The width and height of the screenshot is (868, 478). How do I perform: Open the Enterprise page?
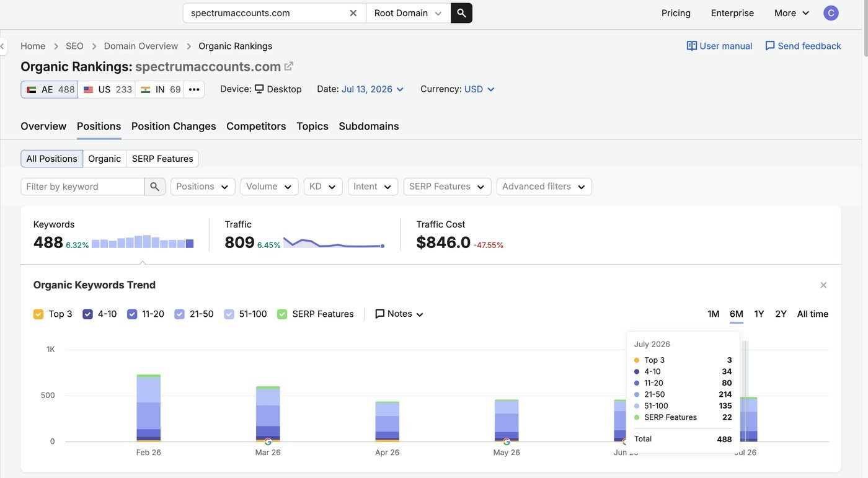tap(732, 13)
